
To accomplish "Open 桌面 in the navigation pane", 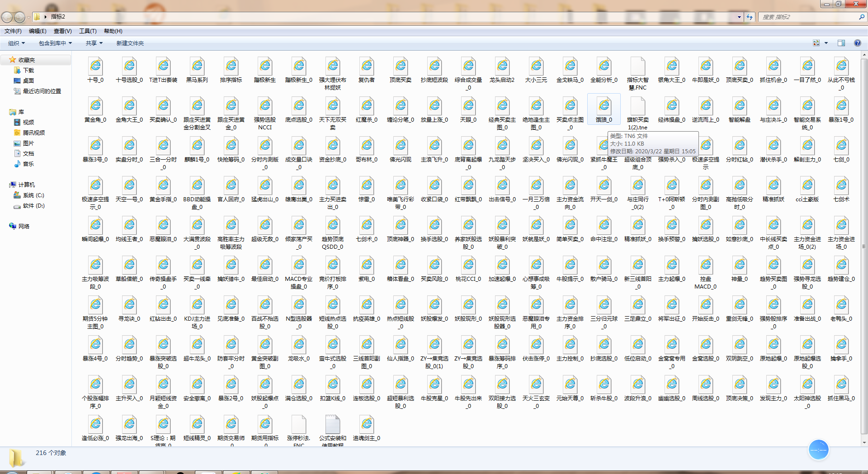I will coord(28,81).
